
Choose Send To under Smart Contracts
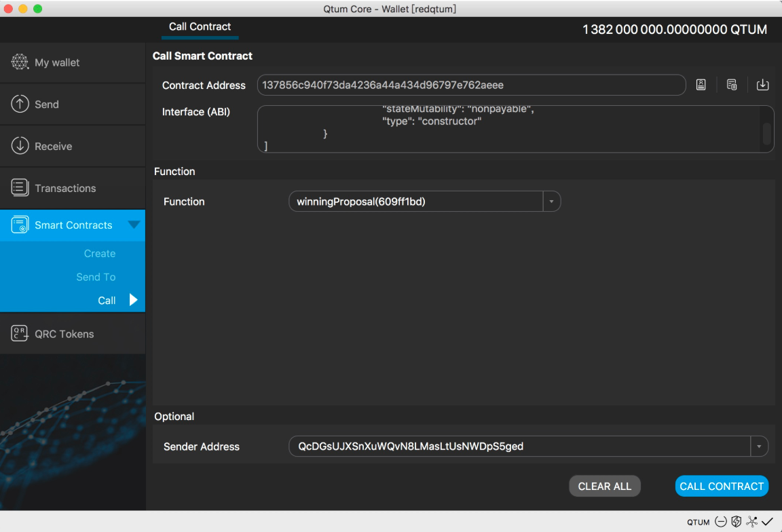96,277
